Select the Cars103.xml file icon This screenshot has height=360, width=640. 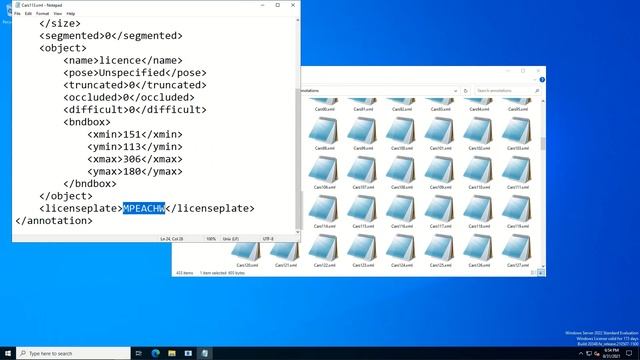pos(517,131)
